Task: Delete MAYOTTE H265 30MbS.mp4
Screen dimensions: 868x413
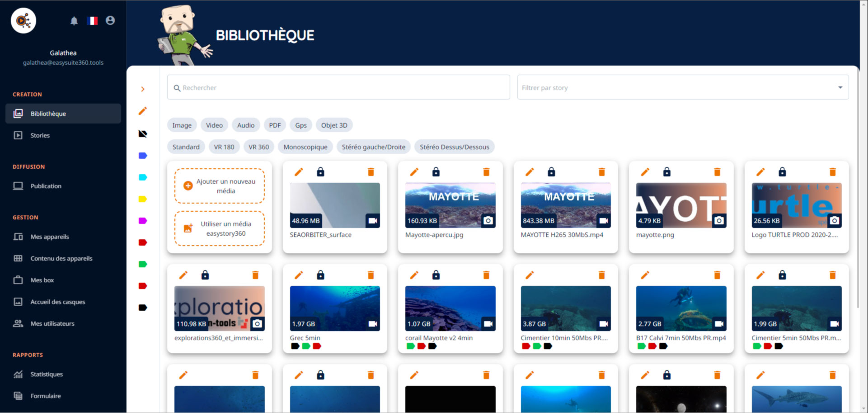Action: (602, 172)
